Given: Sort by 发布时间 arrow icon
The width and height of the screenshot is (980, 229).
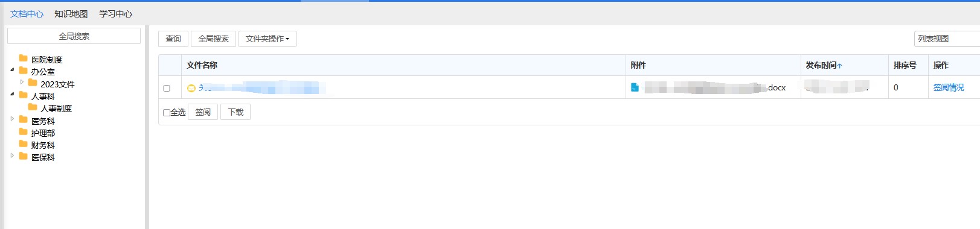Looking at the screenshot, I should pos(840,66).
